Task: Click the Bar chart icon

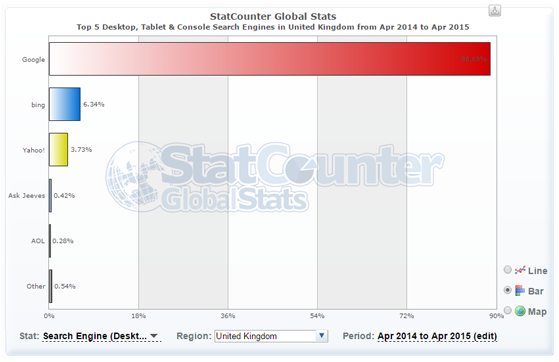Action: (x=520, y=291)
